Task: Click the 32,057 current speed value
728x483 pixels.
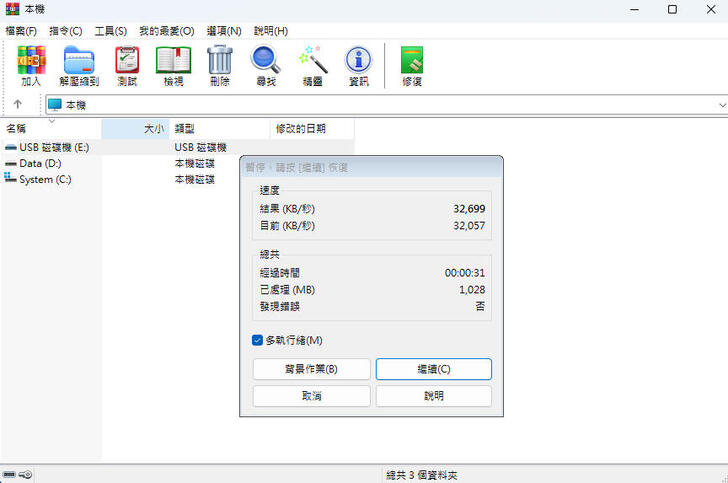Action: click(x=469, y=226)
